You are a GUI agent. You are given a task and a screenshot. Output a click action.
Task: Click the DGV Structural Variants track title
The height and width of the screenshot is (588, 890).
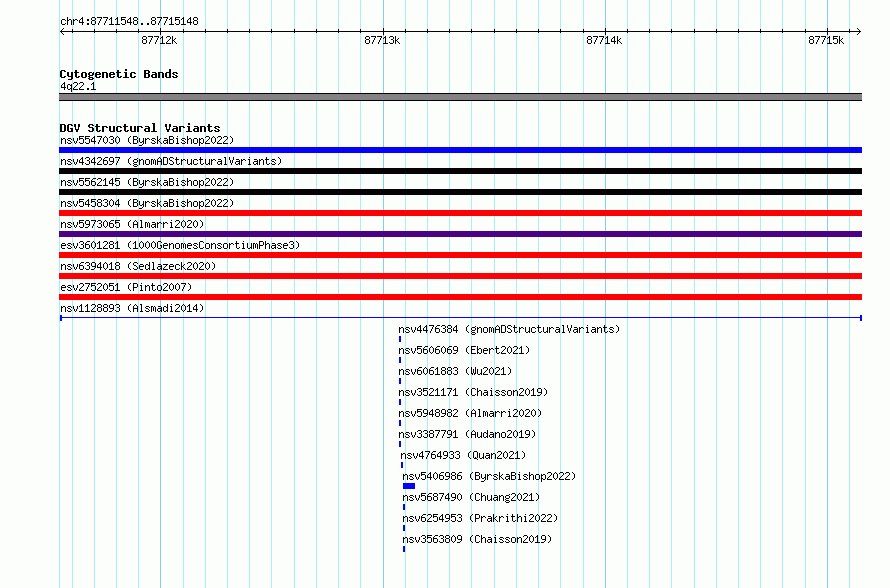point(140,128)
